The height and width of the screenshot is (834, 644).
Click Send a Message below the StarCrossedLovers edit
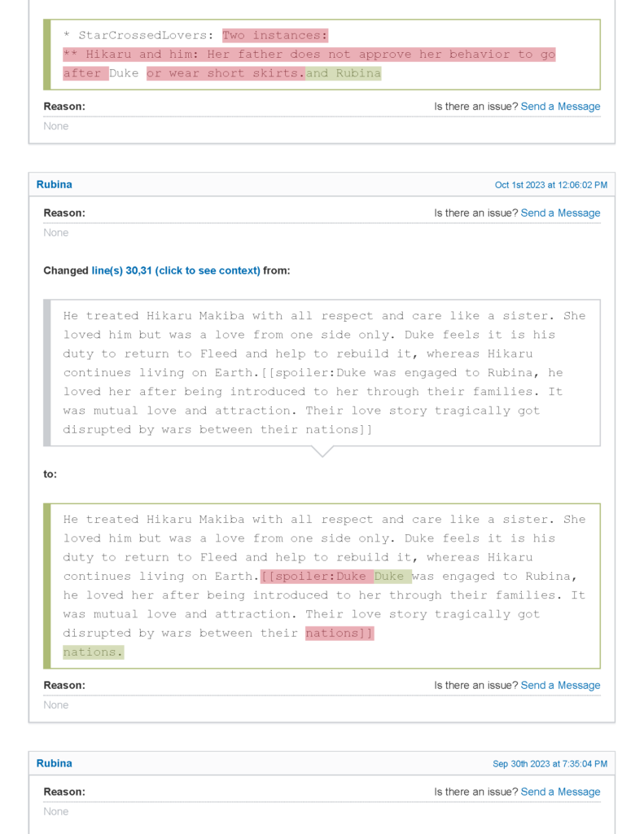pos(560,107)
